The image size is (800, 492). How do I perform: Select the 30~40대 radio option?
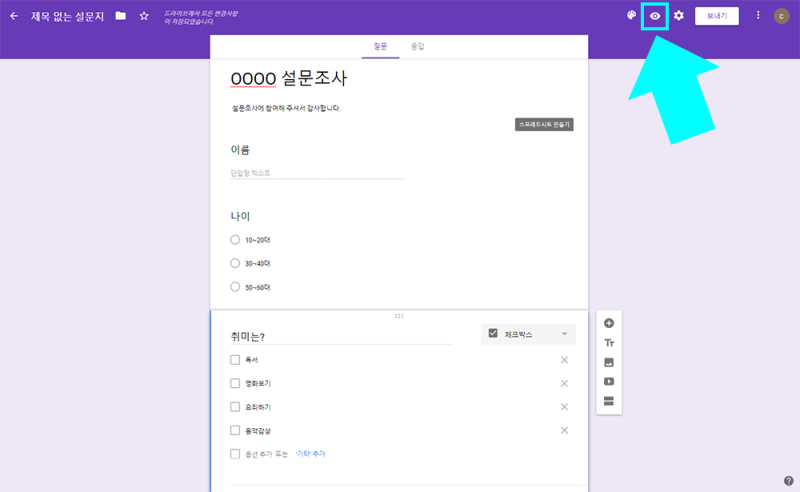(x=235, y=263)
